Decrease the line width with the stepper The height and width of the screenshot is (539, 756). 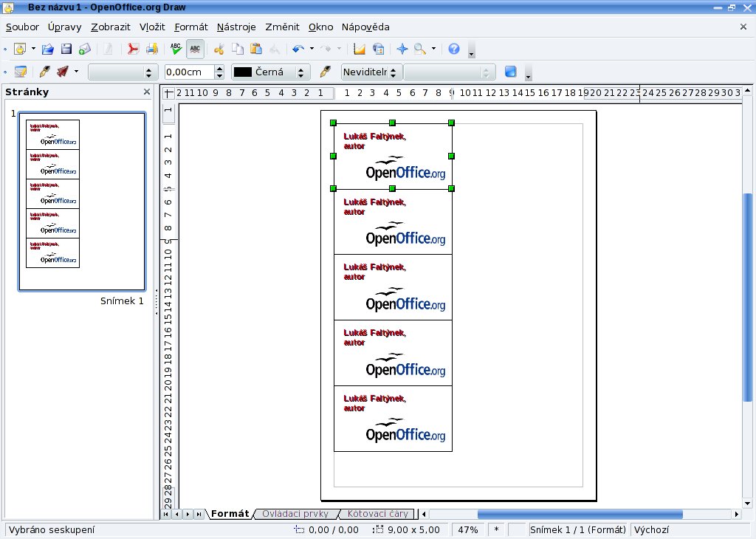pos(219,76)
